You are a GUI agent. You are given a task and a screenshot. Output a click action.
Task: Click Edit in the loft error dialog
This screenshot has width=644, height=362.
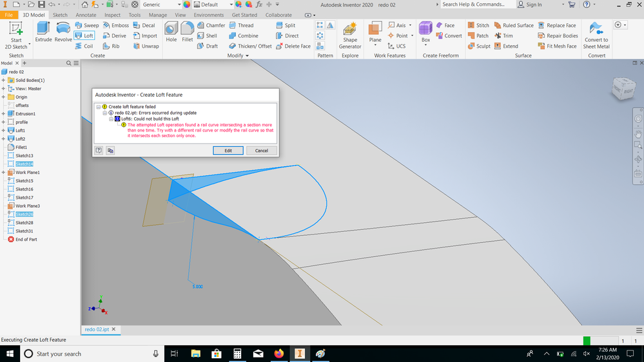tap(228, 151)
